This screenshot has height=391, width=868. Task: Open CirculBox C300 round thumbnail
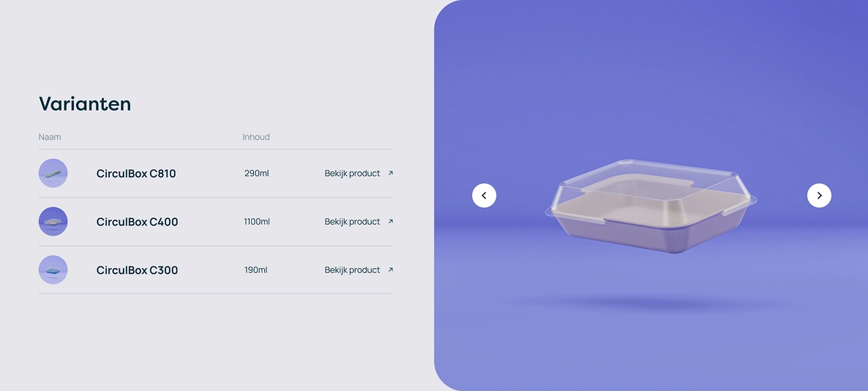point(53,269)
